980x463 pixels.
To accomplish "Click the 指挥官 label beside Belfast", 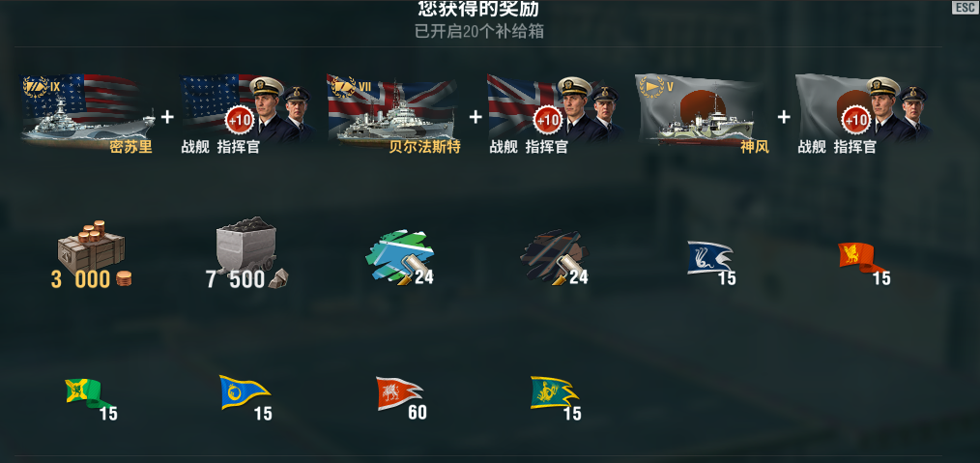I will (547, 148).
